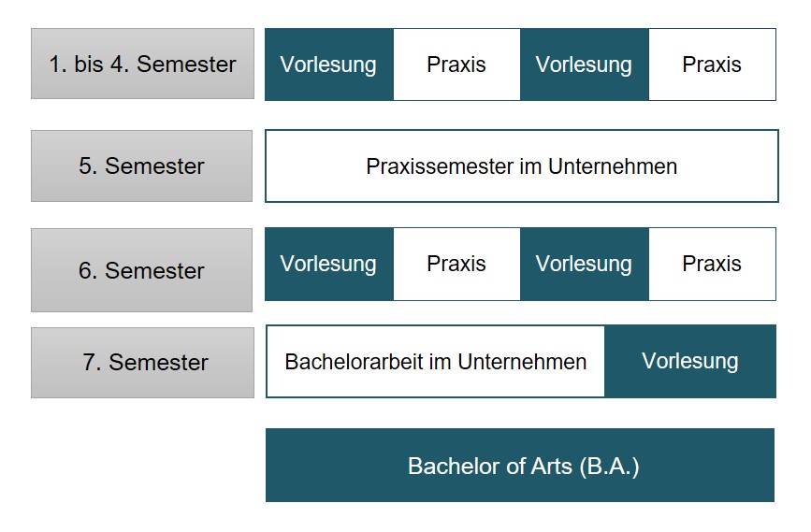
Task: Click the '(B.A.)' text in bottom banner
Action: [x=609, y=467]
